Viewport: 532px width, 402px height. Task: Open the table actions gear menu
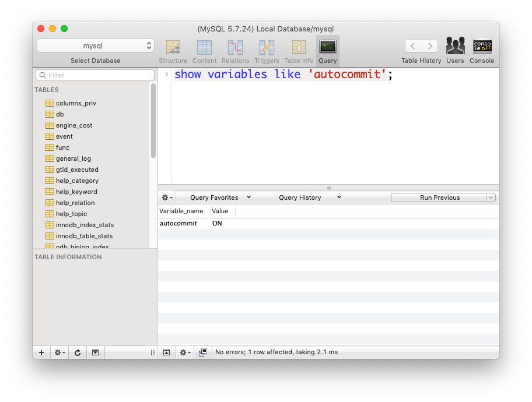coord(60,352)
